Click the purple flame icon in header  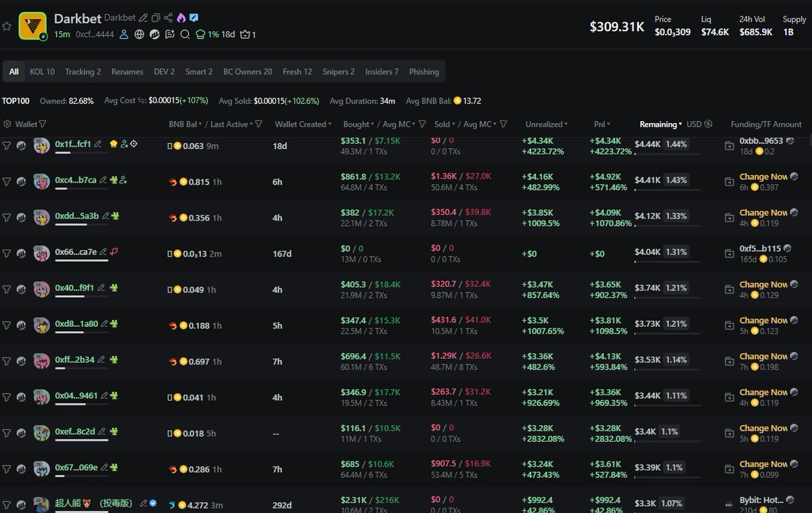[x=181, y=18]
